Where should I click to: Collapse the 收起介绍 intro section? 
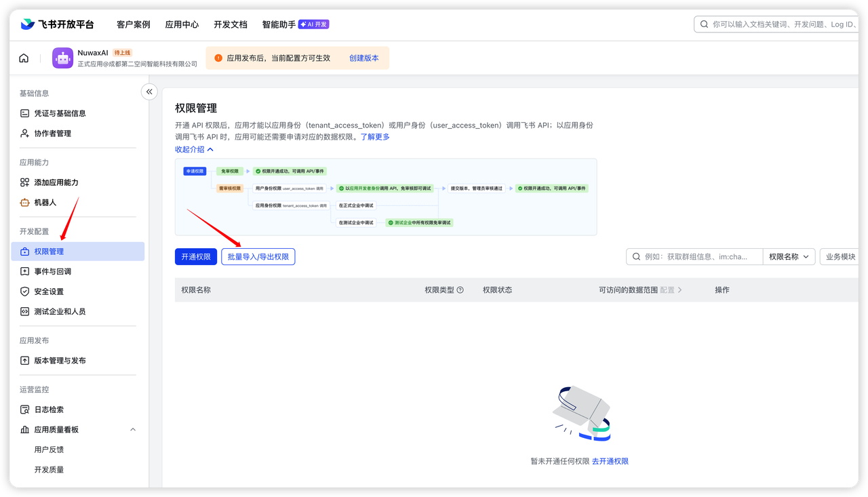click(x=194, y=149)
